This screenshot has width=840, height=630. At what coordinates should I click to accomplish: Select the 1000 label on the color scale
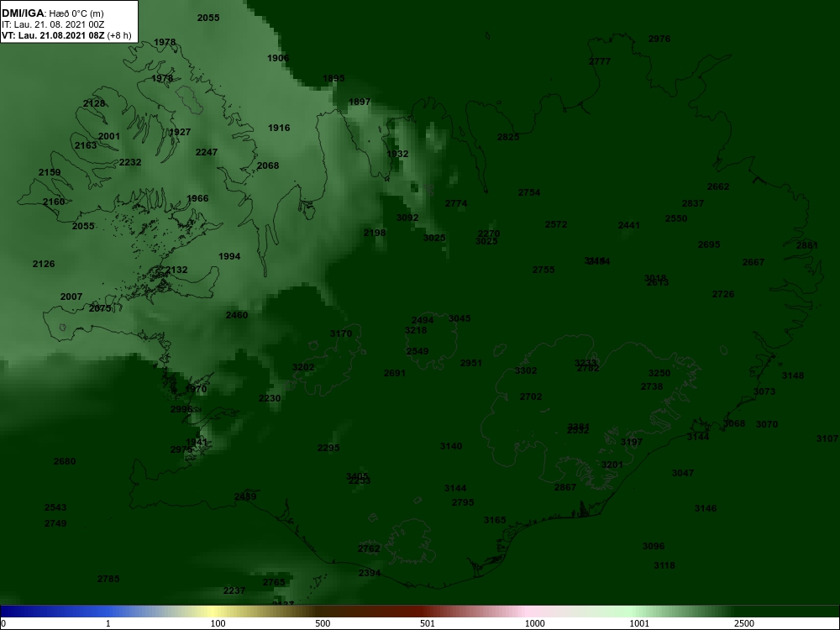click(x=534, y=623)
